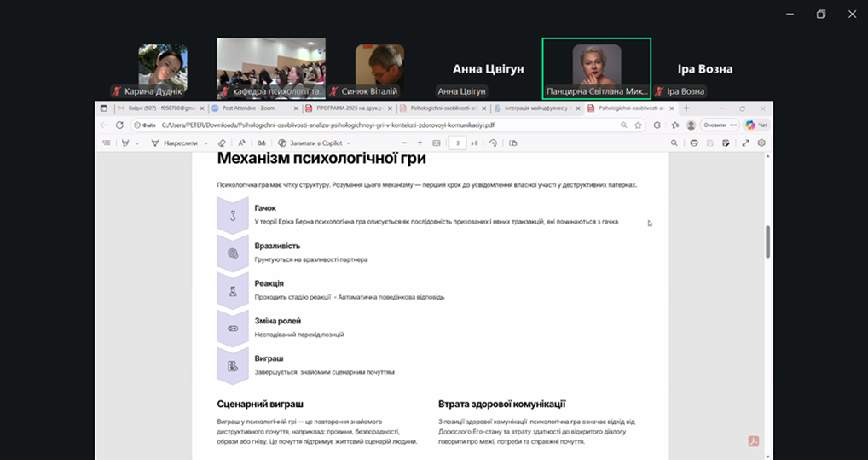868x460 pixels.
Task: Click the Read aloud icon
Action: [x=242, y=143]
